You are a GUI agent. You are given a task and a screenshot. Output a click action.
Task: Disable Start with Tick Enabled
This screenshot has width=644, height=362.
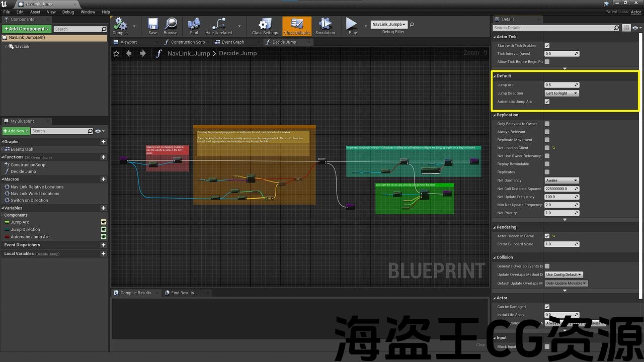pyautogui.click(x=547, y=46)
